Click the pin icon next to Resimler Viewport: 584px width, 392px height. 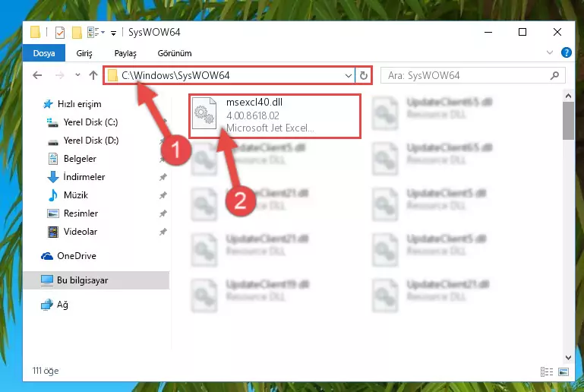pos(163,213)
